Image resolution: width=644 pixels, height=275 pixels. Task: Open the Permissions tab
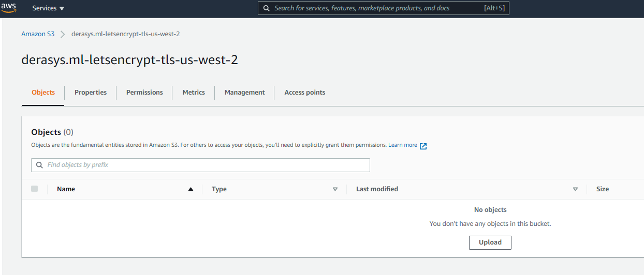click(144, 93)
